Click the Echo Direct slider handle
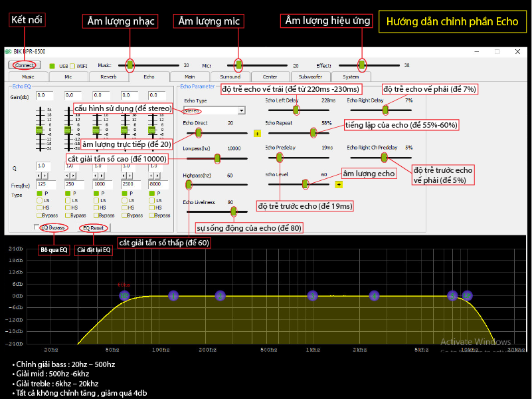The width and height of the screenshot is (532, 399). coord(199,133)
